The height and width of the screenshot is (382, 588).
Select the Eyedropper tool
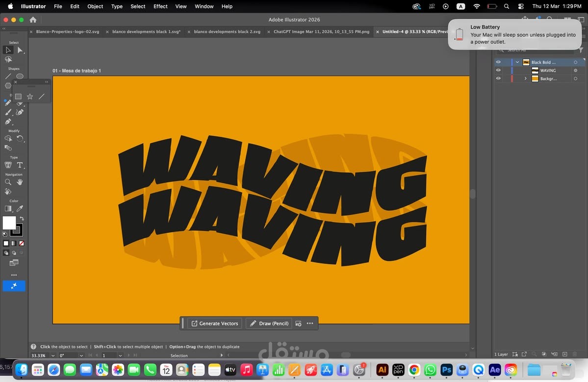20,209
